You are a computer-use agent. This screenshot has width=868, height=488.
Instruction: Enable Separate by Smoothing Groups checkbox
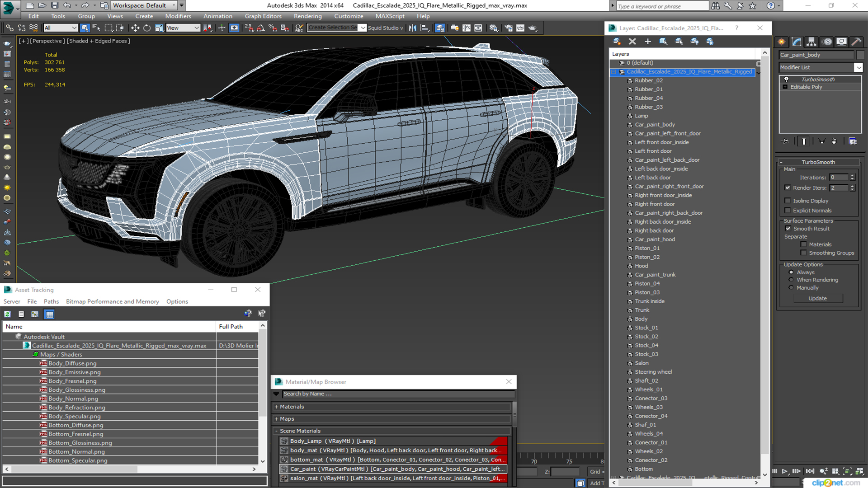pos(803,253)
